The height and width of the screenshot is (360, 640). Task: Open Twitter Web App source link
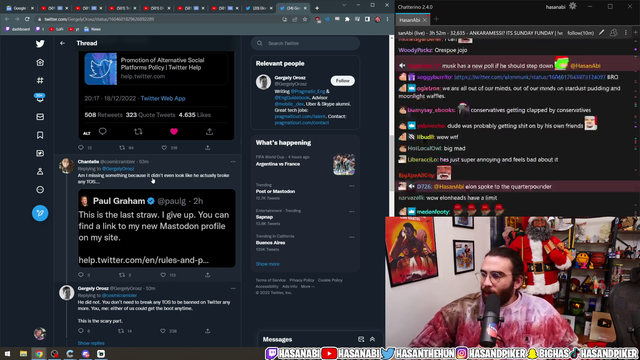pyautogui.click(x=163, y=98)
